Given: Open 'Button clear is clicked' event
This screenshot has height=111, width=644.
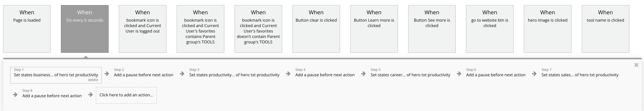Looking at the screenshot, I should click(316, 29).
